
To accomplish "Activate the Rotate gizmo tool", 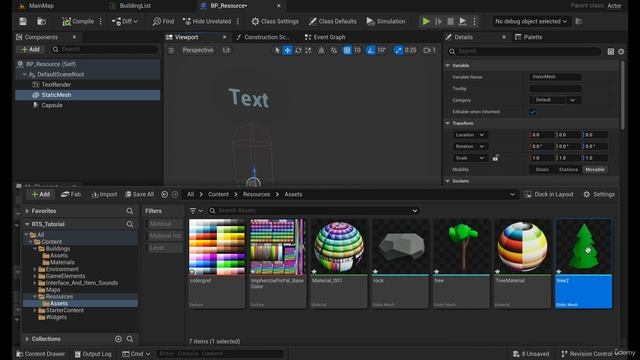I will click(298, 50).
